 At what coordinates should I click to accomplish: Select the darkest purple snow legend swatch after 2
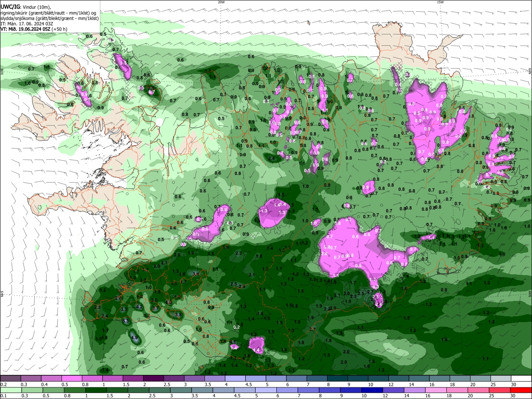click(x=153, y=379)
